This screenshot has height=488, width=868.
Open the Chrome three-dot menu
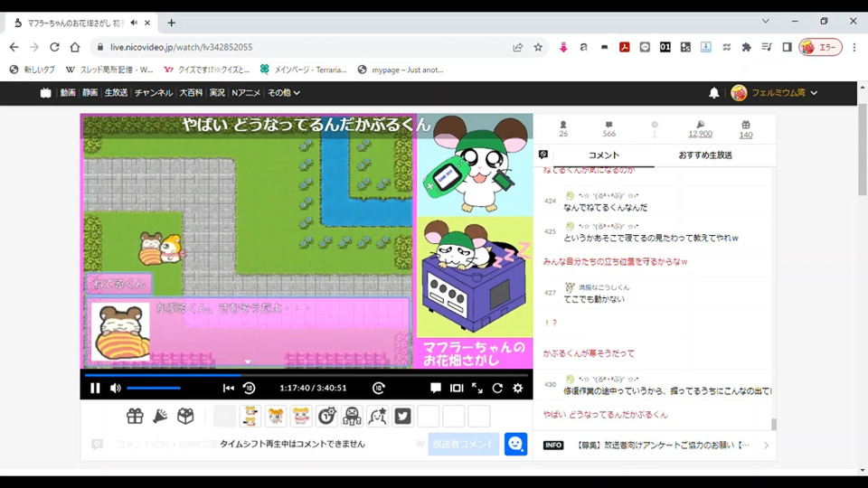pos(854,47)
